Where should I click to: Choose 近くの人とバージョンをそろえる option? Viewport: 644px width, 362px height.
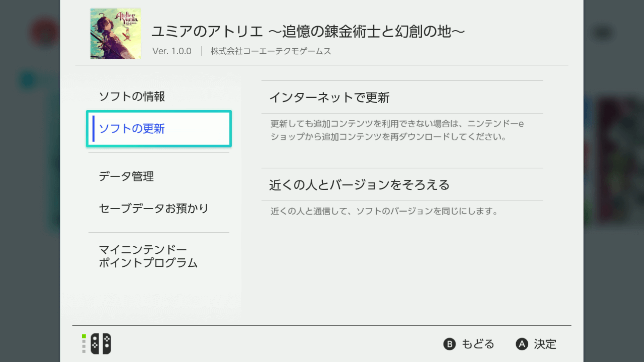click(x=359, y=185)
